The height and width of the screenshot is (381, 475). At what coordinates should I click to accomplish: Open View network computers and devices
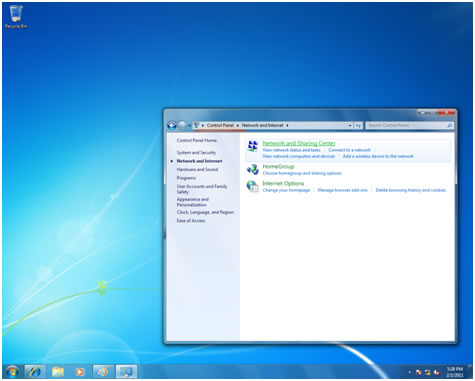299,156
